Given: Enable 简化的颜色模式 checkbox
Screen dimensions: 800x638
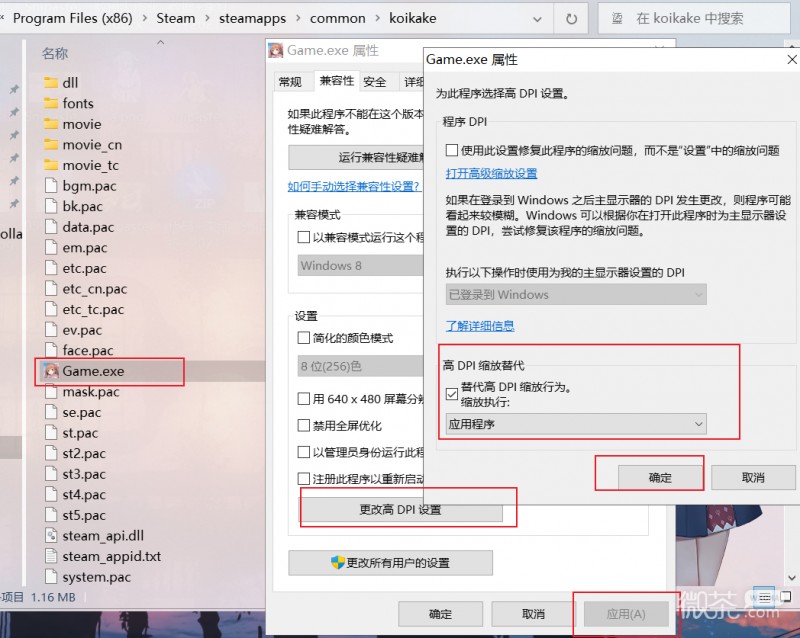Looking at the screenshot, I should (x=304, y=338).
